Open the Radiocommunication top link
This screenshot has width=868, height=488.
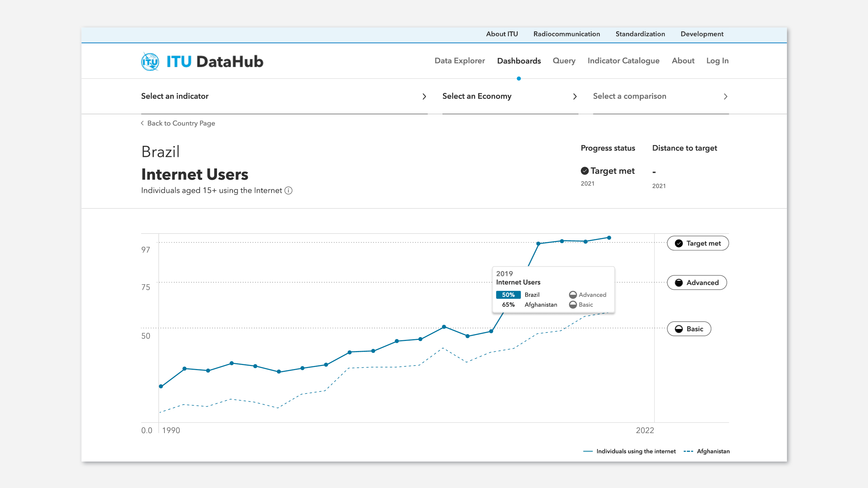point(567,34)
